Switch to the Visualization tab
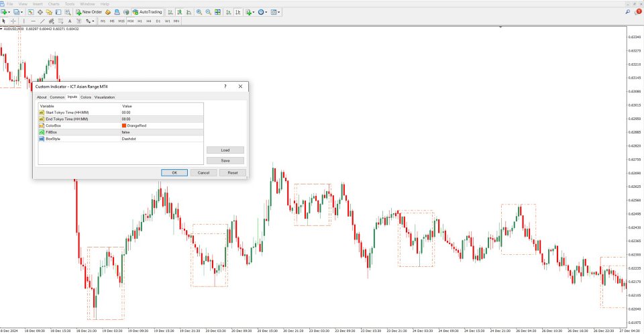This screenshot has width=644, height=334. pyautogui.click(x=105, y=97)
